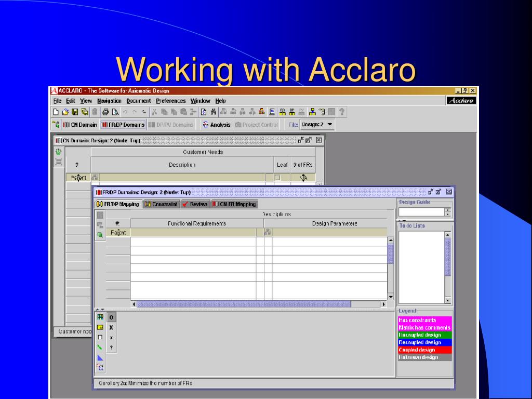Click the Design Parameters column header
The image size is (532, 399).
(334, 223)
